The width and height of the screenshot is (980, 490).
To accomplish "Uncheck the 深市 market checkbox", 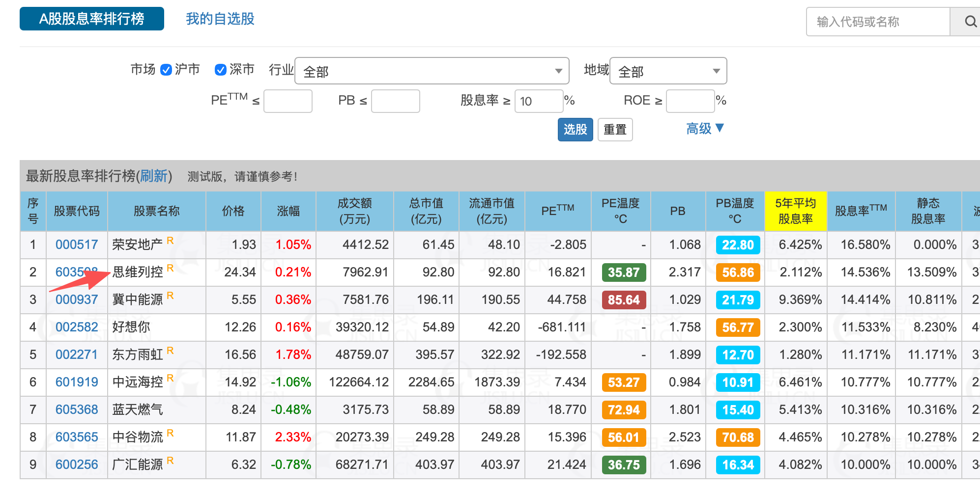I will [x=221, y=70].
